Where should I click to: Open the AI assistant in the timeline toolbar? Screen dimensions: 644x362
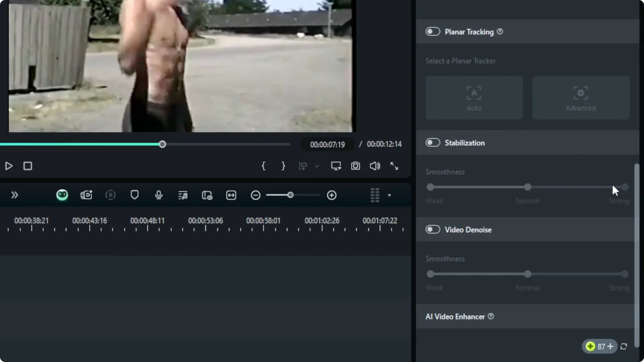(62, 195)
